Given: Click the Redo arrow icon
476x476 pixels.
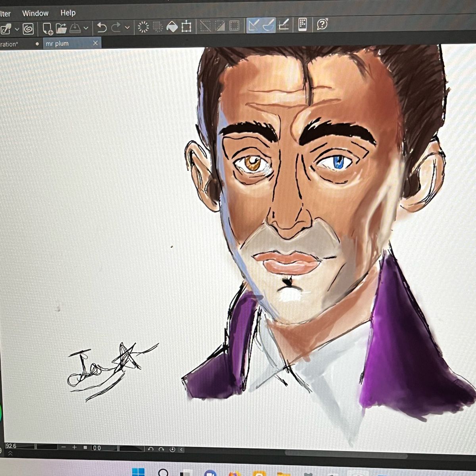Looking at the screenshot, I should (x=116, y=27).
